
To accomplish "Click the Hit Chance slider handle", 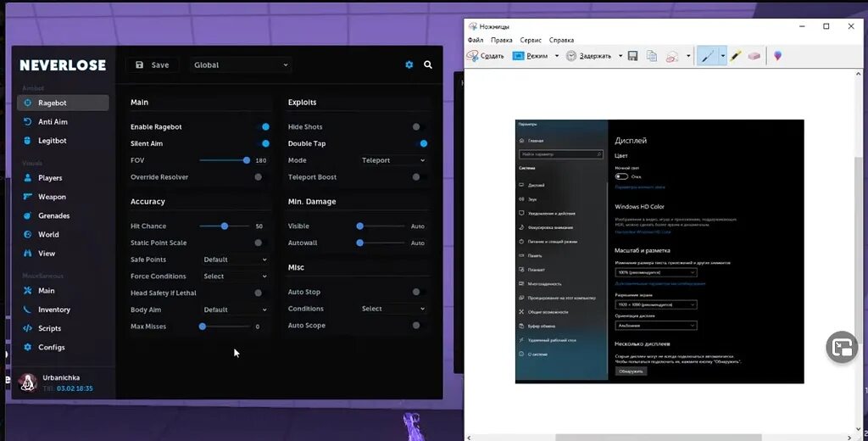I will coord(224,226).
